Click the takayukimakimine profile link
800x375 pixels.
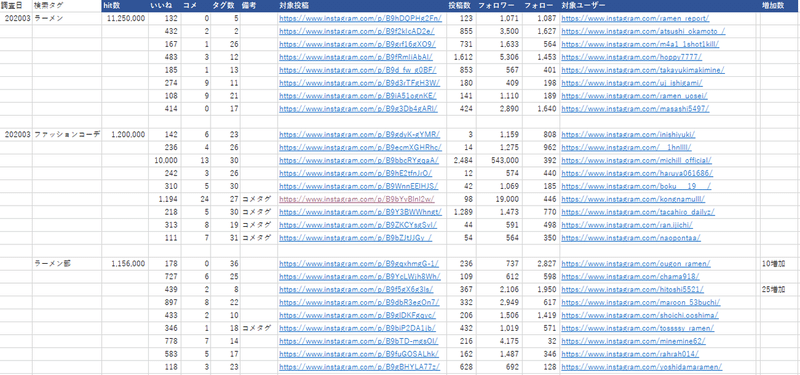(x=643, y=70)
